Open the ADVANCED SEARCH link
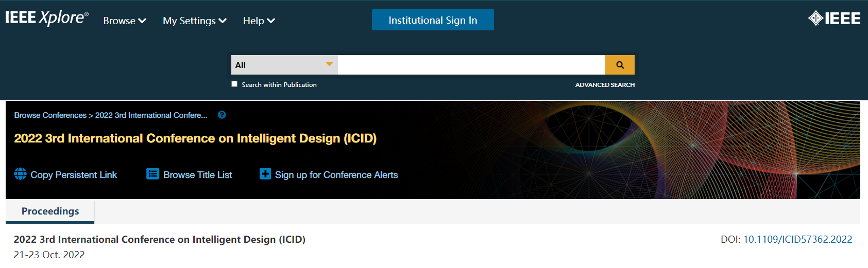This screenshot has width=868, height=268. [x=605, y=85]
